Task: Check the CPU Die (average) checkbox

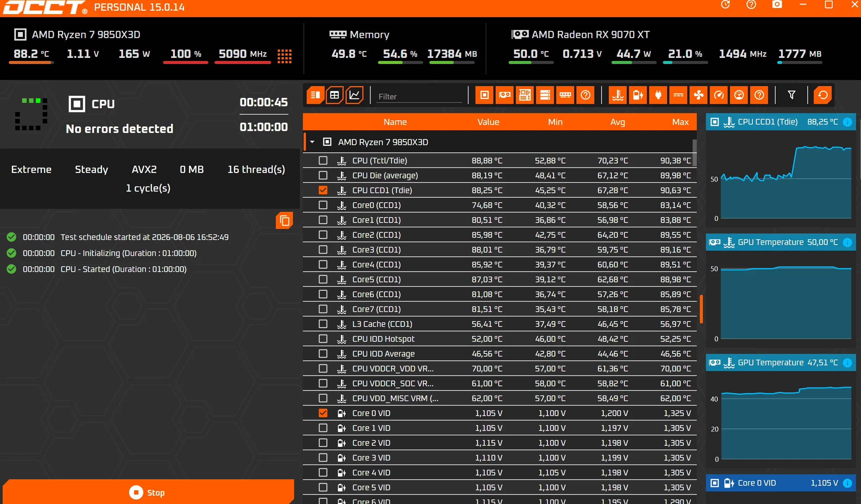Action: coord(323,176)
